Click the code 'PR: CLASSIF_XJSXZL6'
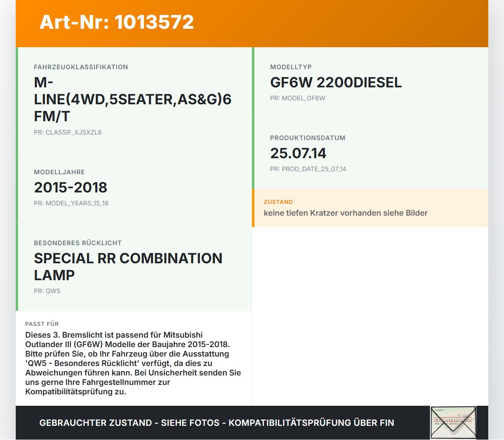Viewport: 504px width, 440px height. (x=68, y=132)
